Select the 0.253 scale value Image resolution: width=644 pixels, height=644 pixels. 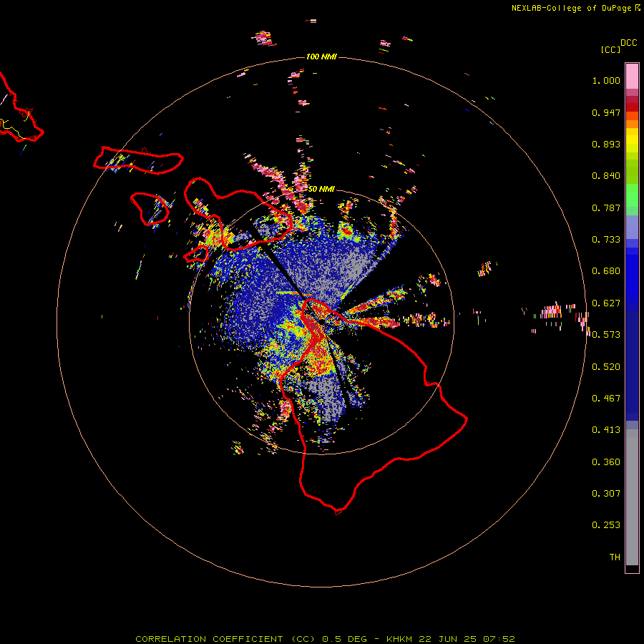pyautogui.click(x=606, y=525)
